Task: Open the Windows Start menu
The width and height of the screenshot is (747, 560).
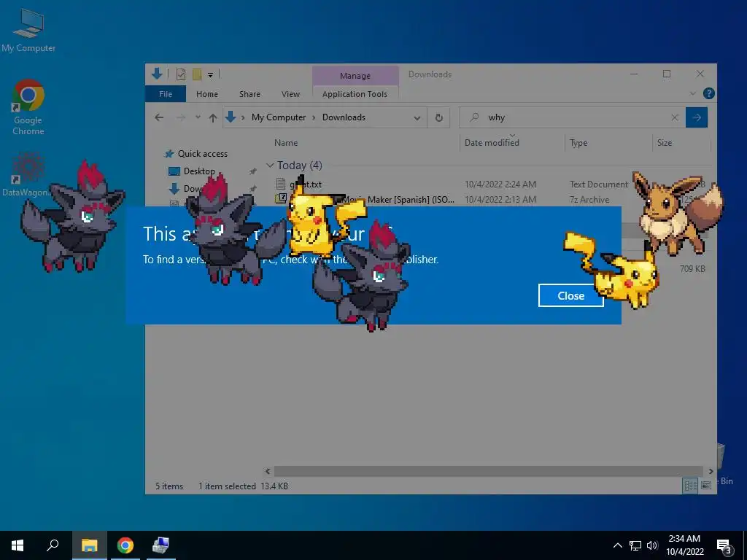Action: click(18, 545)
